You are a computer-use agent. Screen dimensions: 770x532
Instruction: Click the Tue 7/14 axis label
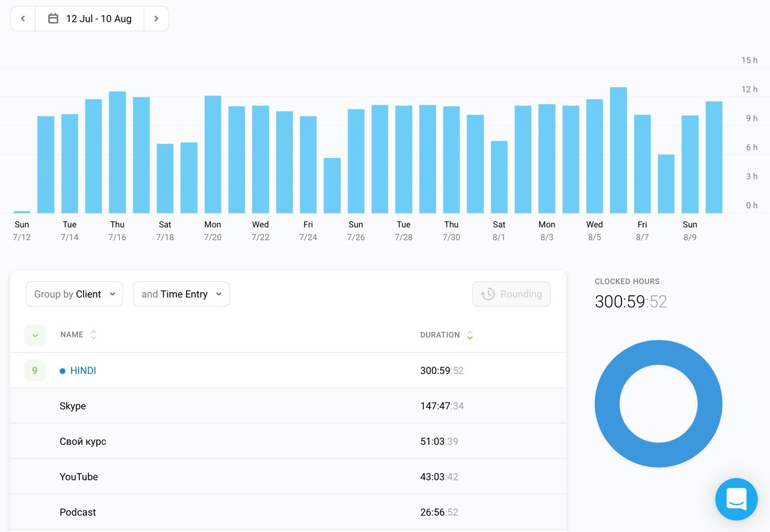click(x=70, y=231)
